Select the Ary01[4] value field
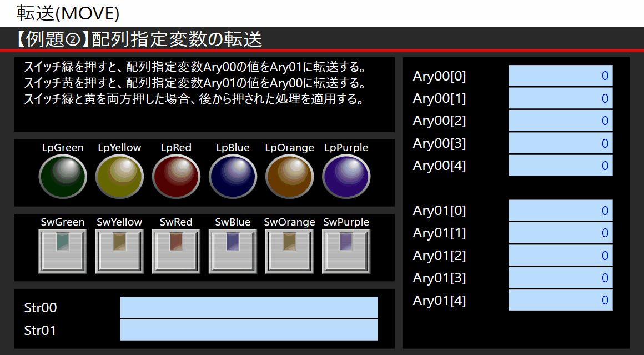This screenshot has height=355, width=644. pyautogui.click(x=561, y=300)
